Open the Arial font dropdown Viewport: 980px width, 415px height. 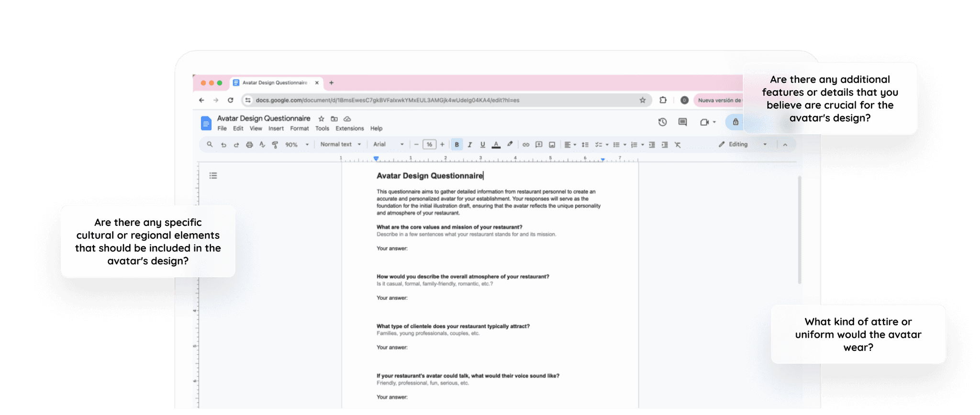[389, 145]
